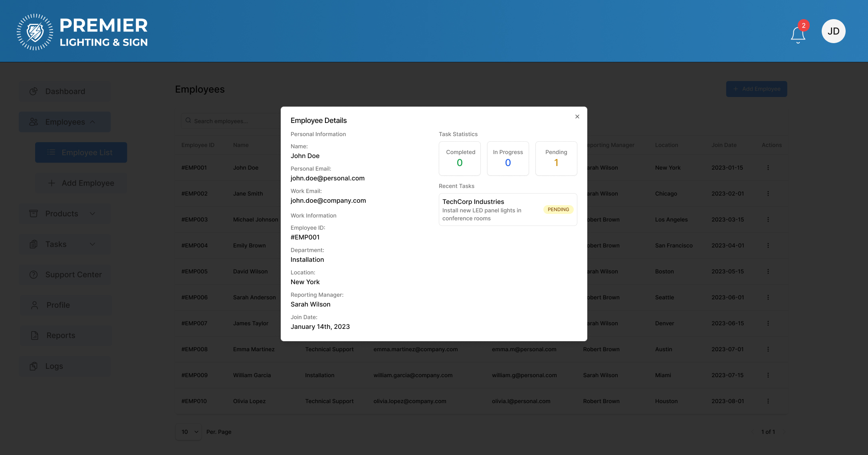Image resolution: width=868 pixels, height=455 pixels.
Task: Select Employee List in sidebar
Action: pos(81,152)
